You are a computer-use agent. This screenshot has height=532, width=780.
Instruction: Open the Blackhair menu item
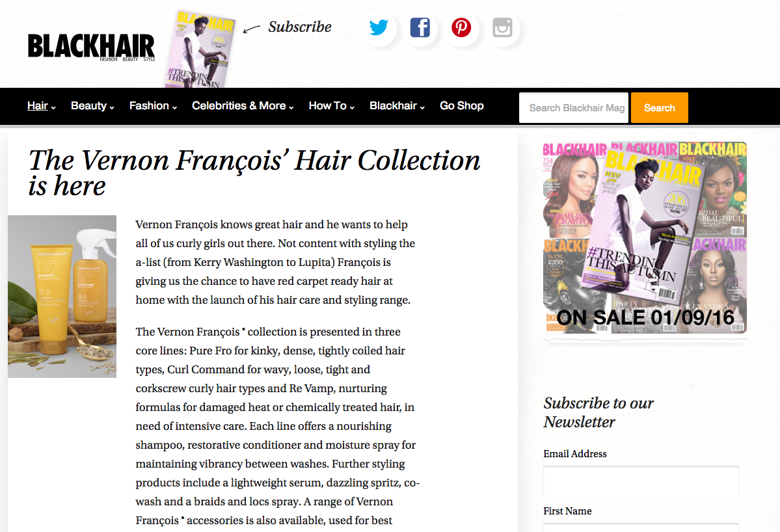[x=397, y=106]
